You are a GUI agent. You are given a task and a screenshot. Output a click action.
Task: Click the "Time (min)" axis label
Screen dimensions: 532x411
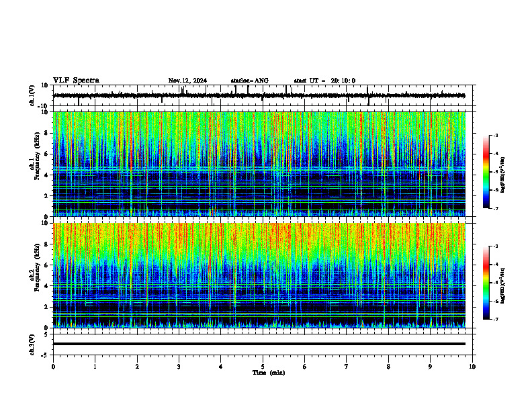pyautogui.click(x=269, y=373)
